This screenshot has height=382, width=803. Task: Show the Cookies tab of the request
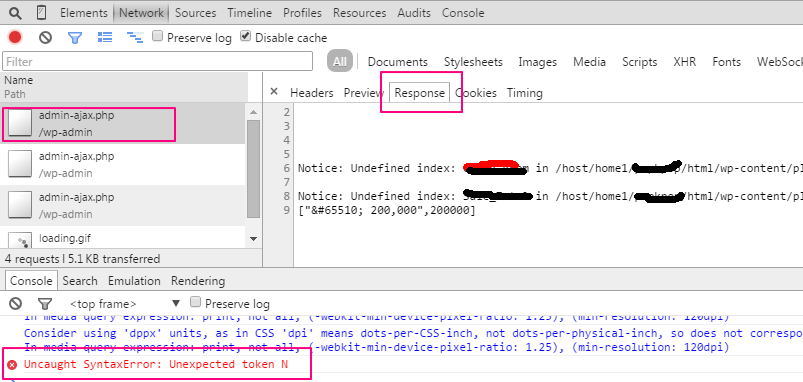(476, 93)
